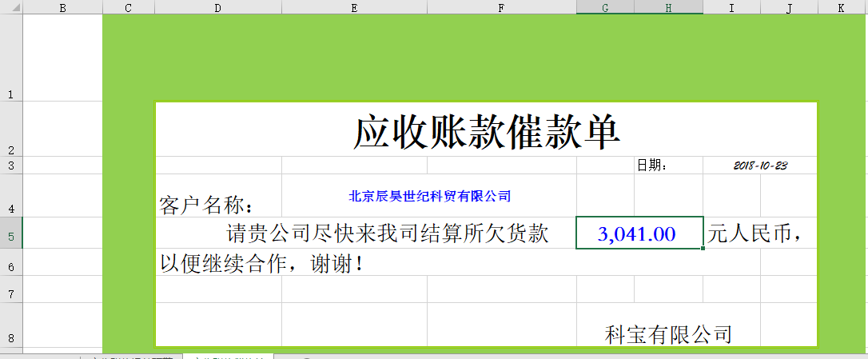
Task: Click the Select All corner box
Action: (x=11, y=7)
